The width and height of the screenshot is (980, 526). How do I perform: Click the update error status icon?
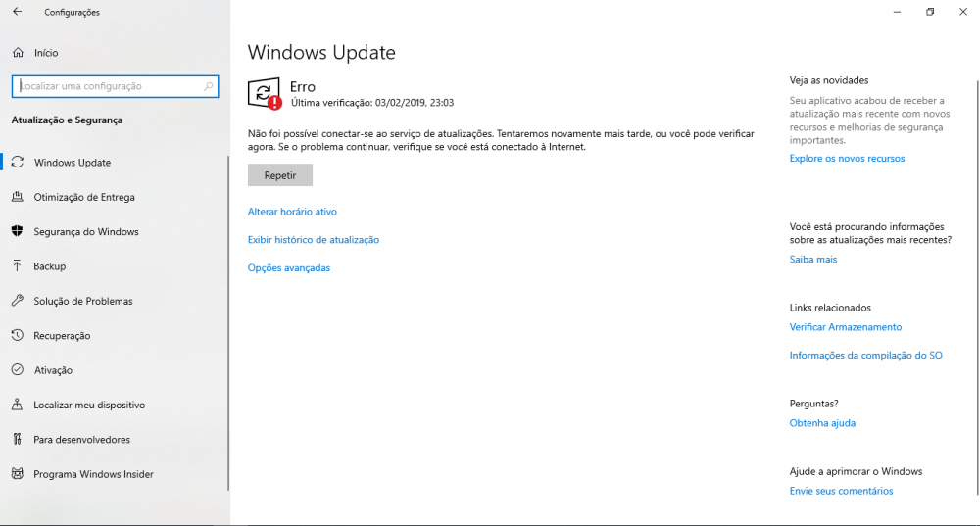click(265, 94)
